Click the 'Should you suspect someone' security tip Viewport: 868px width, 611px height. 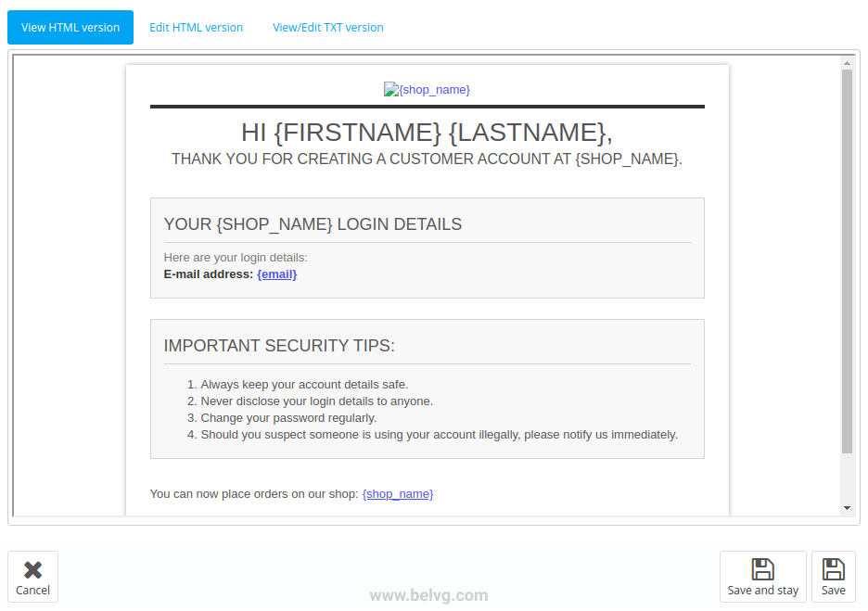(x=439, y=435)
